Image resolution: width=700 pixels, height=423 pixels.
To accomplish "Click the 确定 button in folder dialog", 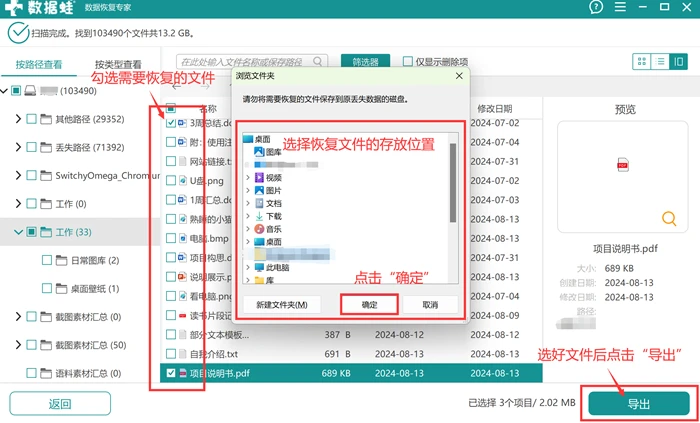I will click(369, 305).
